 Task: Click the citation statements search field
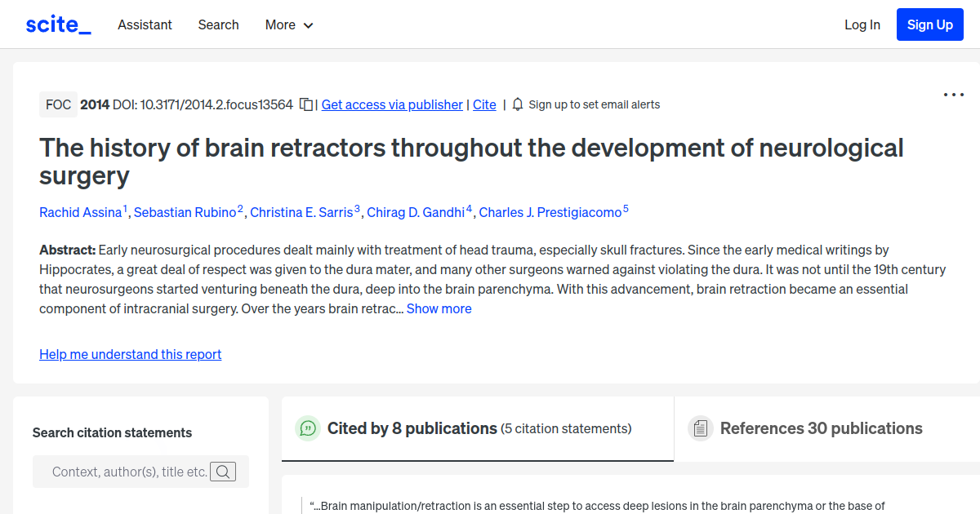tap(122, 471)
